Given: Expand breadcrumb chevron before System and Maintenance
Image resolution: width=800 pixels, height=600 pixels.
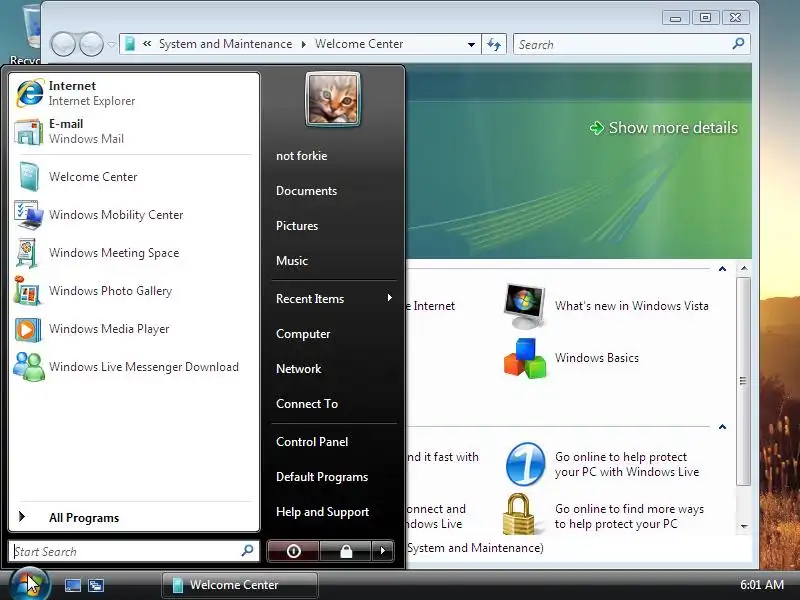Looking at the screenshot, I should tap(147, 44).
